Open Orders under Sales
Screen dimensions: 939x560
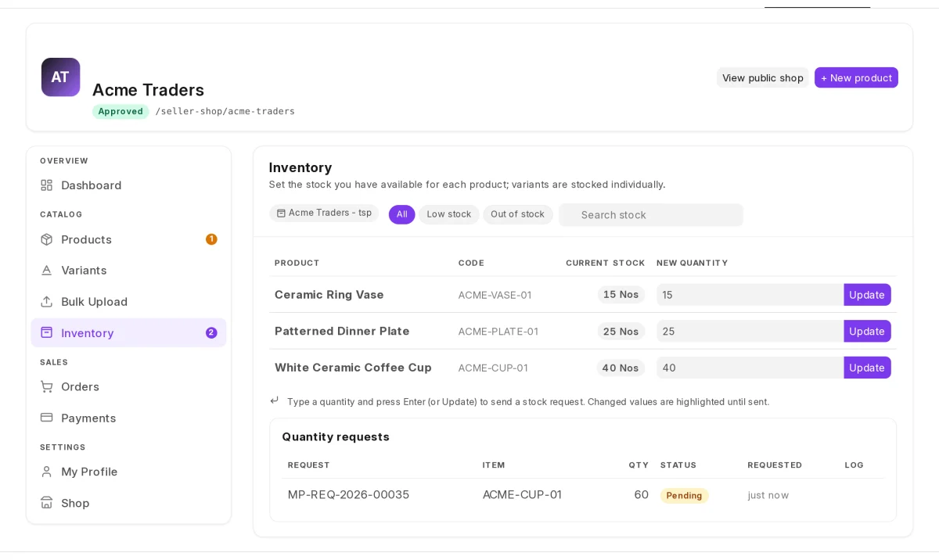[x=128, y=386]
